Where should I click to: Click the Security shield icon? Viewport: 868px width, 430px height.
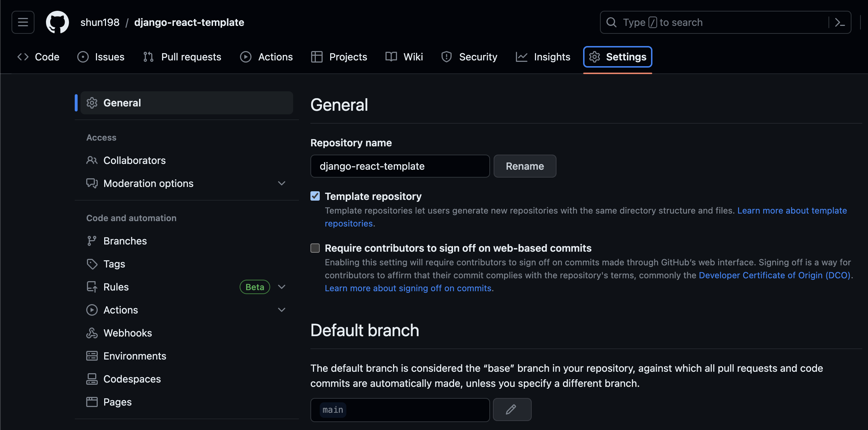click(x=446, y=56)
